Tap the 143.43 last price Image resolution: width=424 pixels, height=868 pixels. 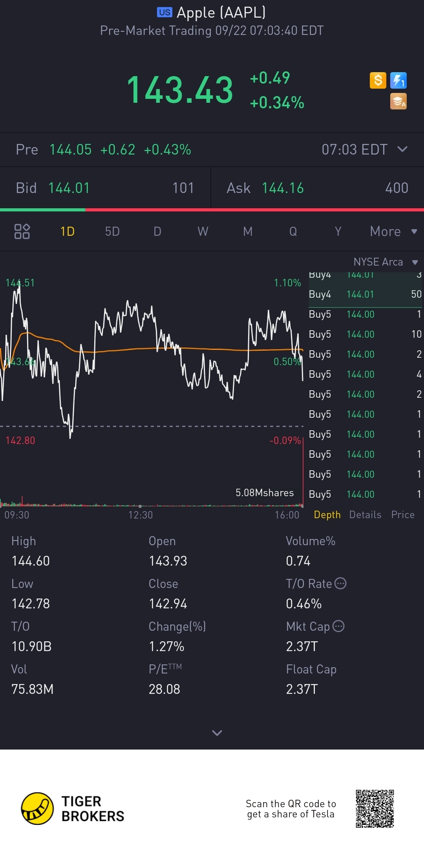pos(180,90)
